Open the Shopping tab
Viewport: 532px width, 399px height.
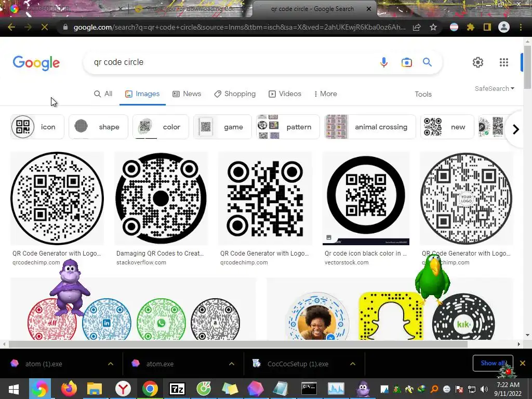point(235,94)
